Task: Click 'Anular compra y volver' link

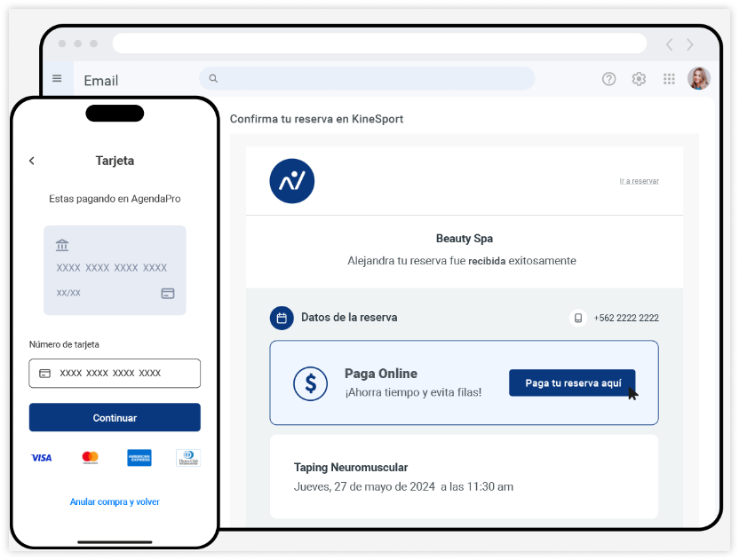Action: (115, 502)
